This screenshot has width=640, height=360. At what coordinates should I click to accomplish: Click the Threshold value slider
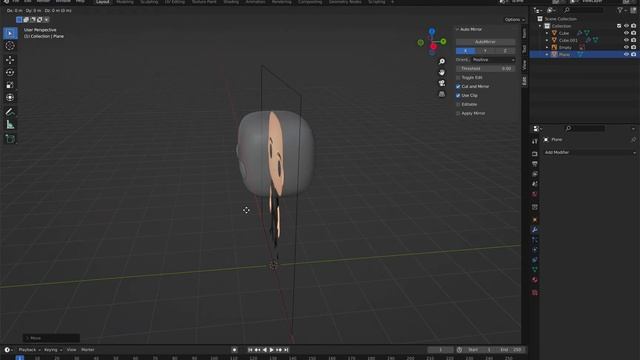[485, 69]
